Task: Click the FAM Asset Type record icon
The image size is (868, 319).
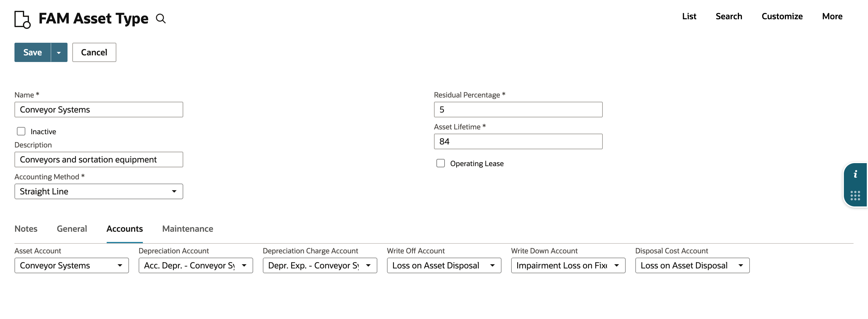Action: pos(23,20)
